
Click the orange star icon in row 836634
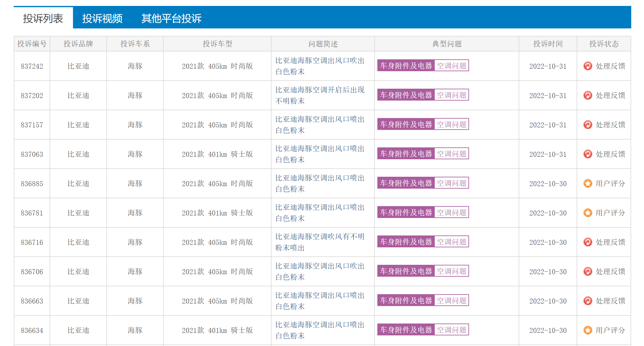point(588,330)
